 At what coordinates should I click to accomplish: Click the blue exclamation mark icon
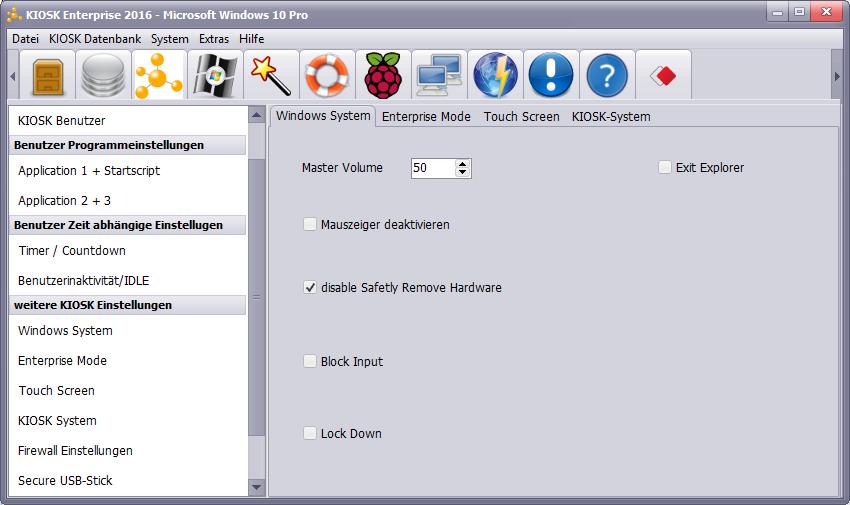[551, 75]
